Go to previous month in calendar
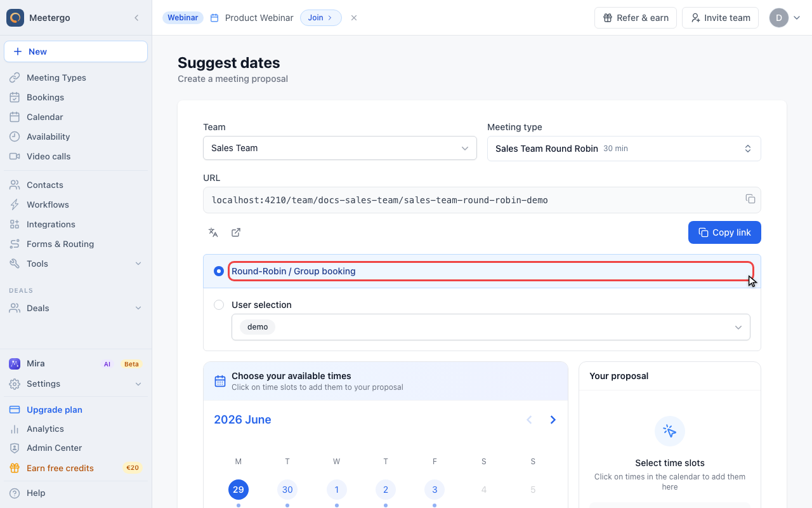 (x=529, y=420)
